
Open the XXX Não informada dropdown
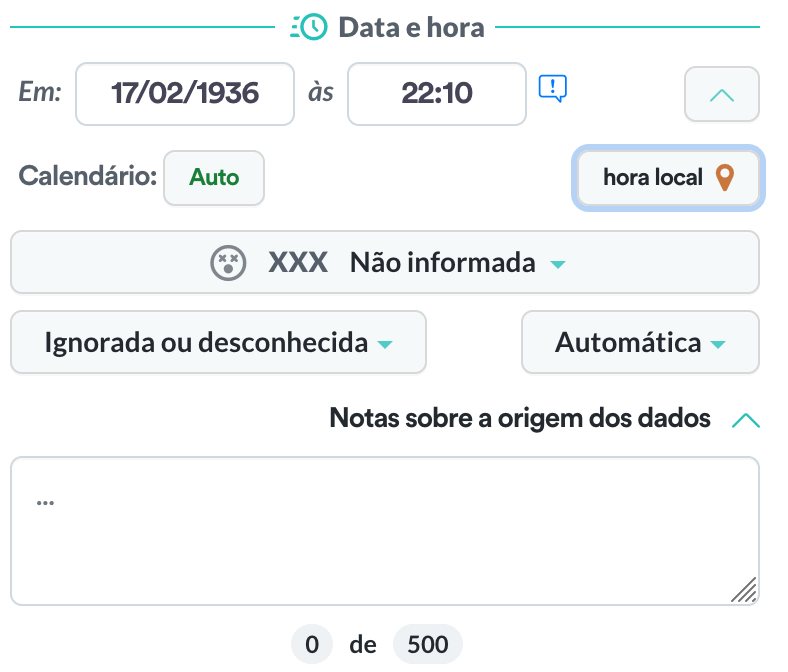click(x=385, y=263)
